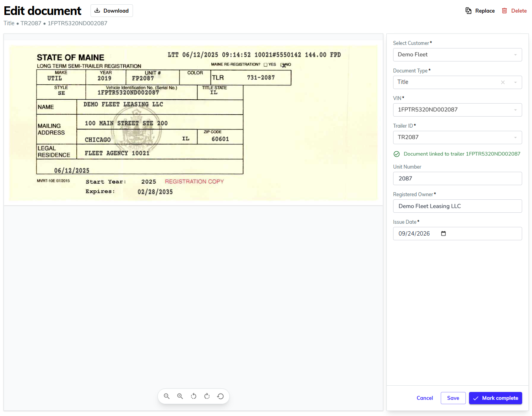The image size is (532, 416).
Task: Expand the Document Type dropdown
Action: [515, 82]
